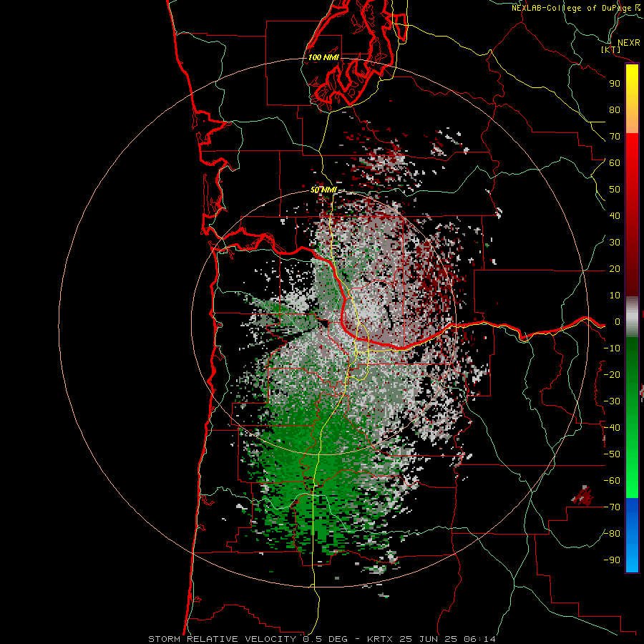Click the 30 value on velocity scale
Image resolution: width=644 pixels, height=644 pixels.
(x=615, y=243)
